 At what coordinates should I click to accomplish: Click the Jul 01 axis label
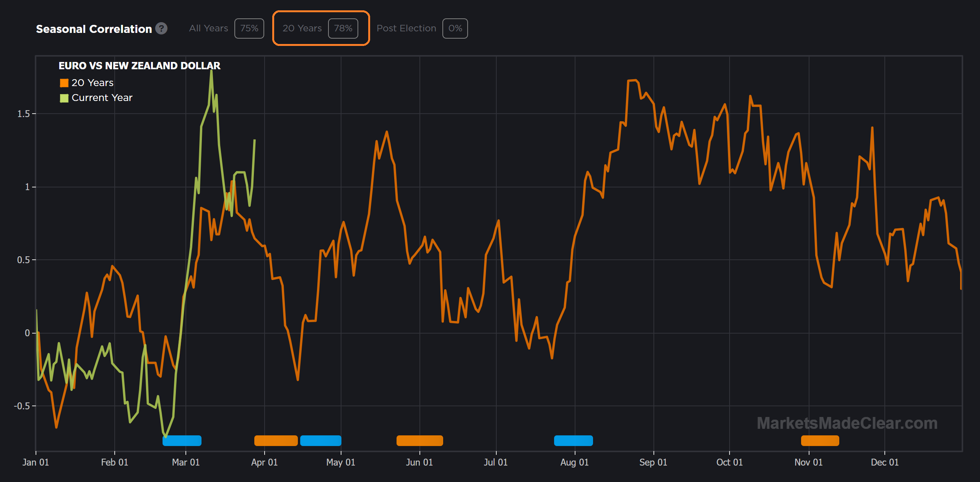point(496,462)
